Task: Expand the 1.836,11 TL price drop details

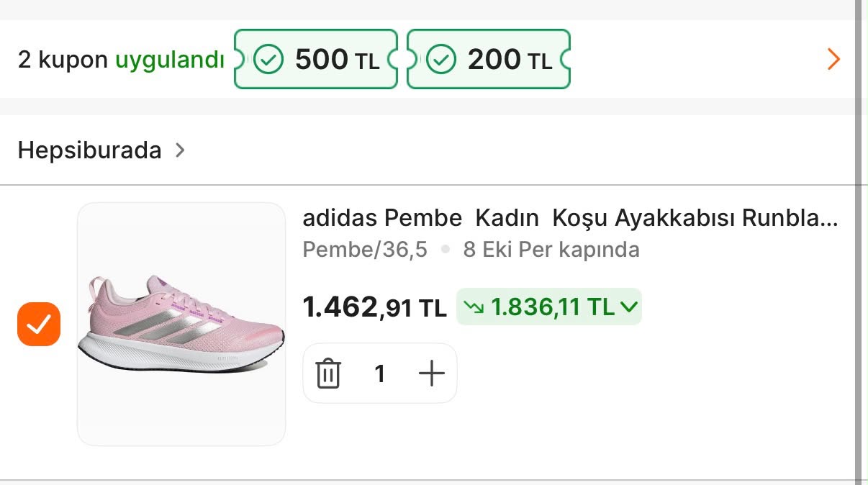Action: click(x=549, y=307)
